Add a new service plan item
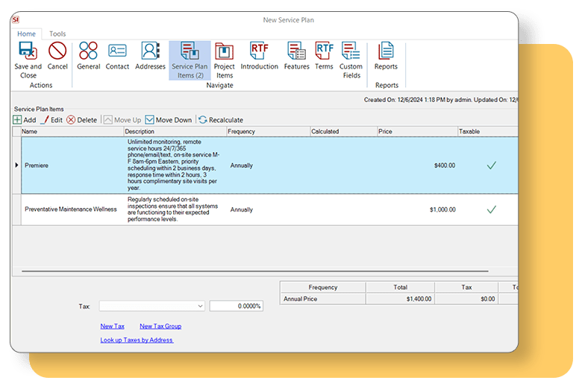Viewport: 582px width, 392px height. (25, 120)
